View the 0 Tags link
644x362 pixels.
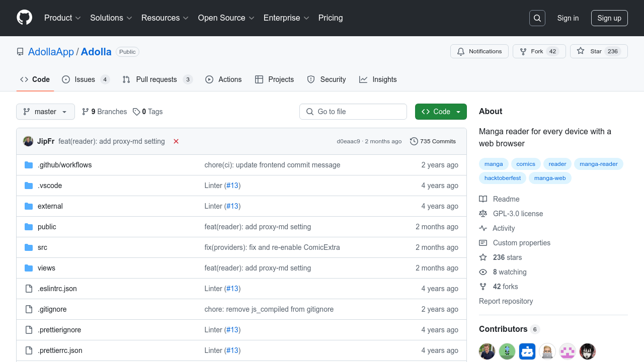coord(148,112)
